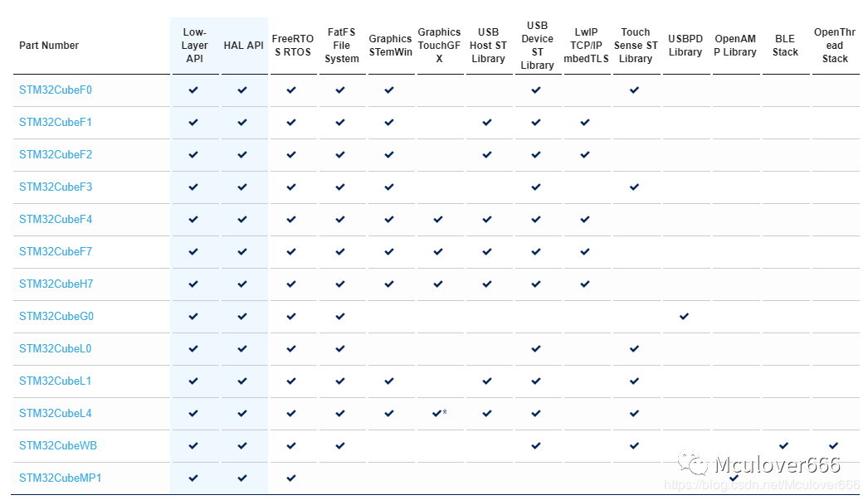Click STM32CubeWB OpenThread Stack checkmark

click(x=834, y=446)
